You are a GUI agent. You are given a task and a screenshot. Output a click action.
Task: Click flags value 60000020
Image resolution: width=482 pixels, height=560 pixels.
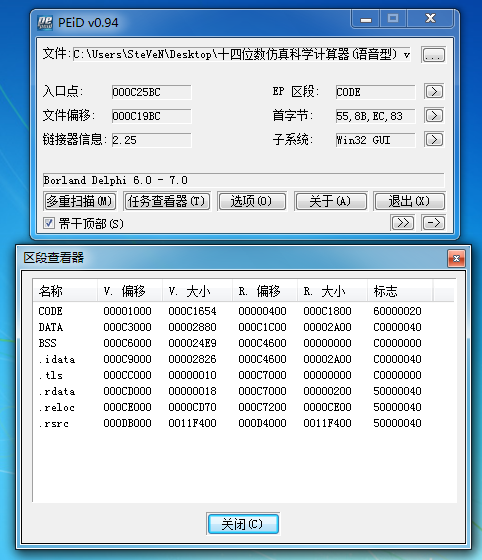tap(397, 311)
